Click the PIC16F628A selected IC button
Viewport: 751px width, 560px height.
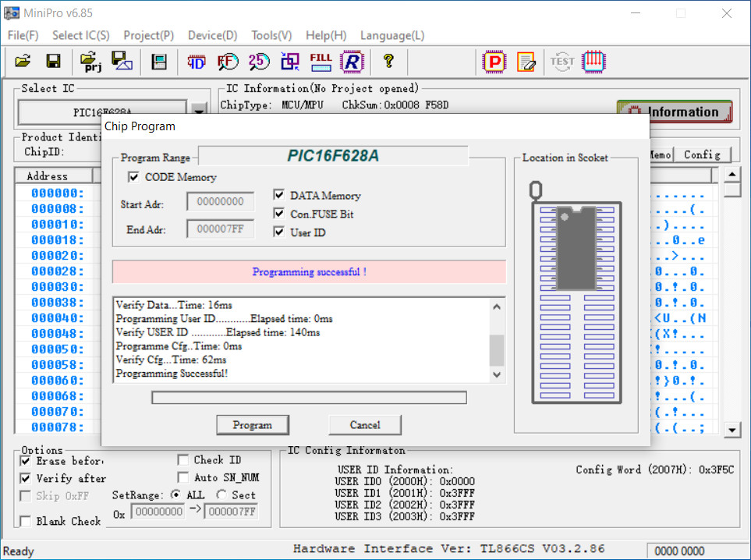pos(102,112)
